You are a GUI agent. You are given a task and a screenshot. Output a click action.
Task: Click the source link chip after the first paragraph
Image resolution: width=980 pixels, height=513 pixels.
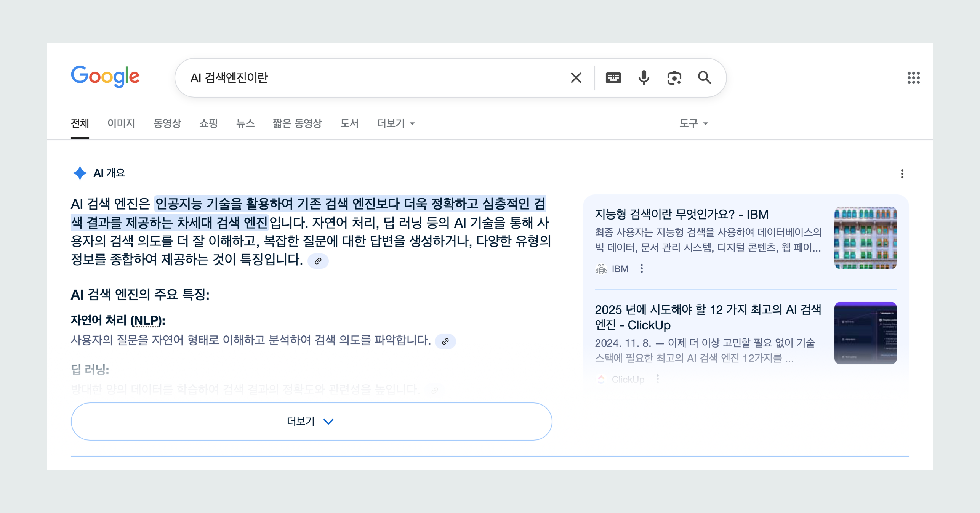[x=318, y=261]
